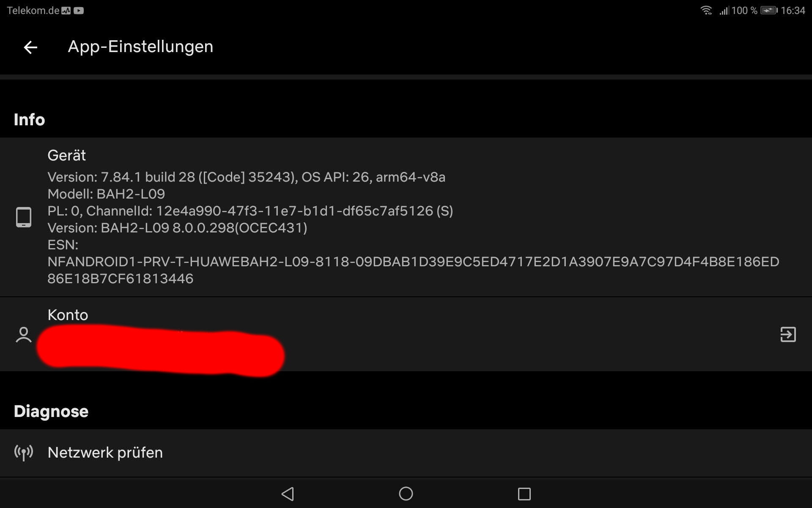Tap the account person icon
Image resolution: width=812 pixels, height=508 pixels.
(24, 334)
